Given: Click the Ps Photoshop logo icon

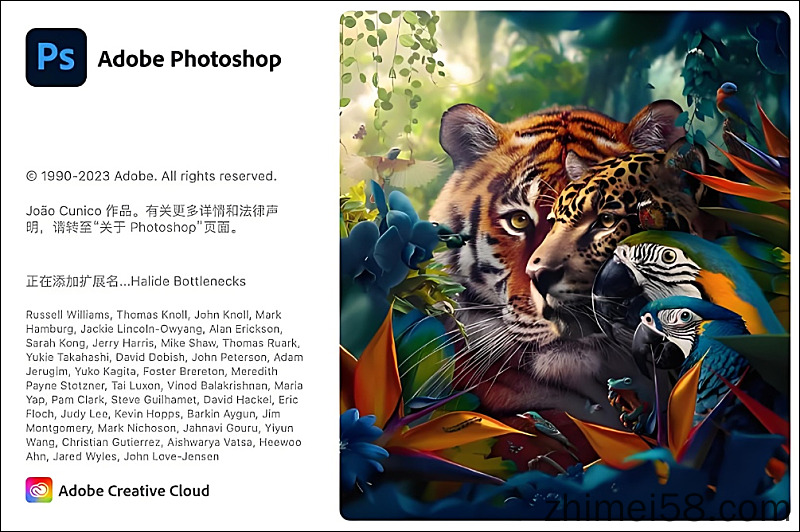Looking at the screenshot, I should (x=56, y=57).
